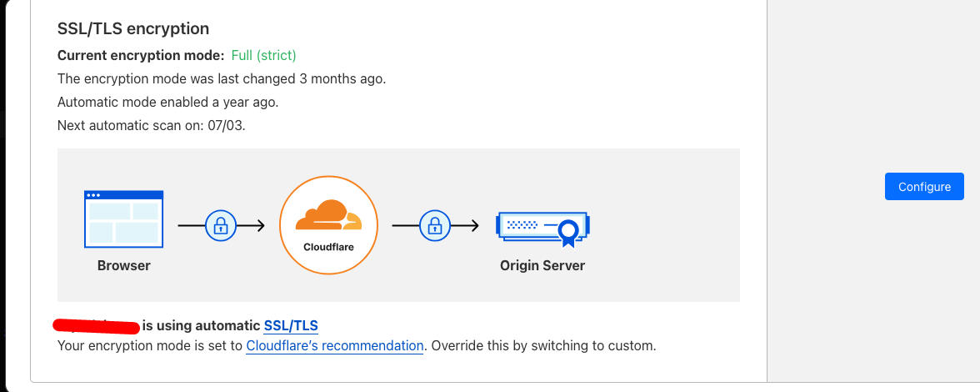The width and height of the screenshot is (980, 392).
Task: Click the Next automatic scan date line
Action: pyautogui.click(x=152, y=125)
